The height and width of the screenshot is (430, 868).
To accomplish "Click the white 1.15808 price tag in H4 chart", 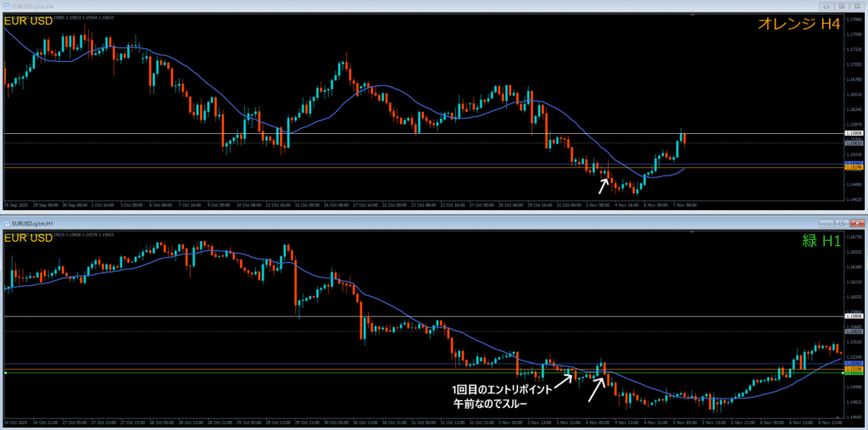I will tap(853, 133).
